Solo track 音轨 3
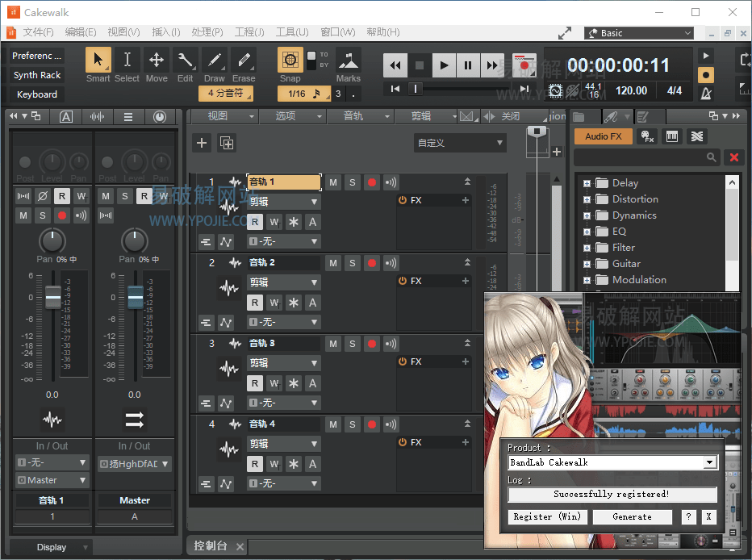This screenshot has width=752, height=560. (x=353, y=344)
